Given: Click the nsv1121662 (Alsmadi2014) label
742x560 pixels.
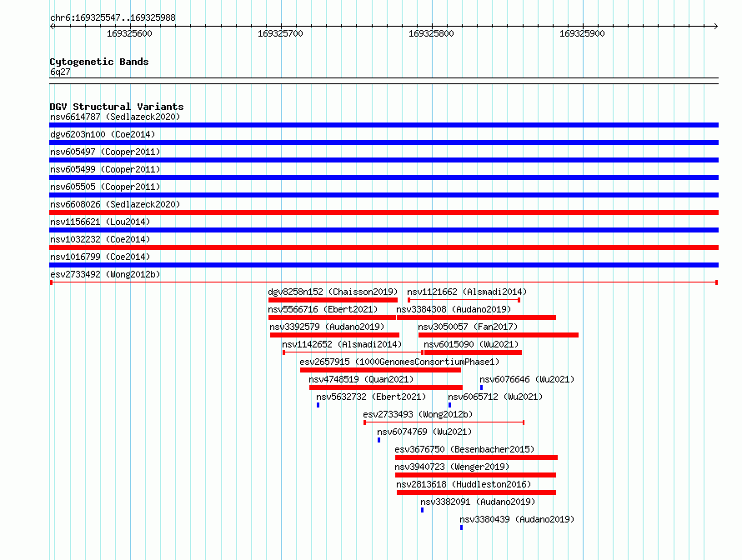Looking at the screenshot, I should click(x=467, y=292).
